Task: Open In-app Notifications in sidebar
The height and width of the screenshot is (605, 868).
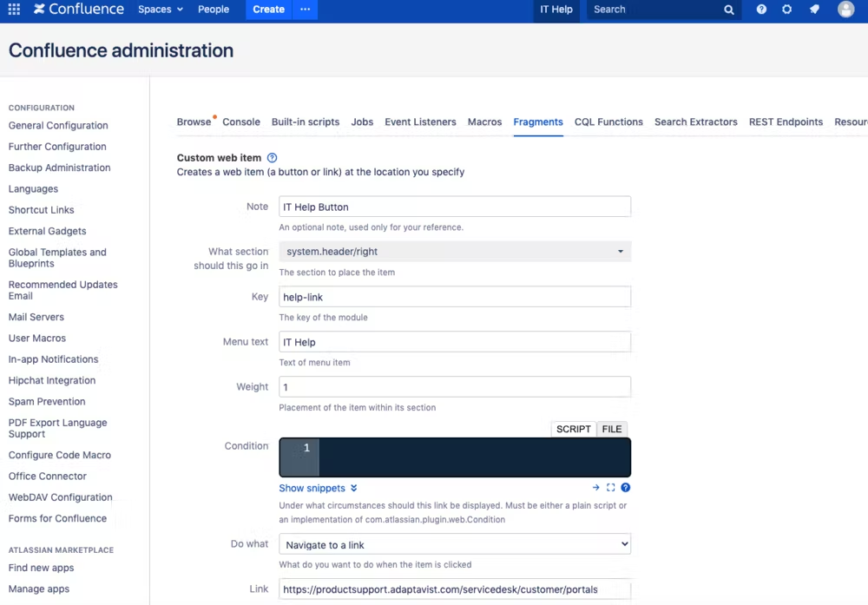Action: point(53,359)
